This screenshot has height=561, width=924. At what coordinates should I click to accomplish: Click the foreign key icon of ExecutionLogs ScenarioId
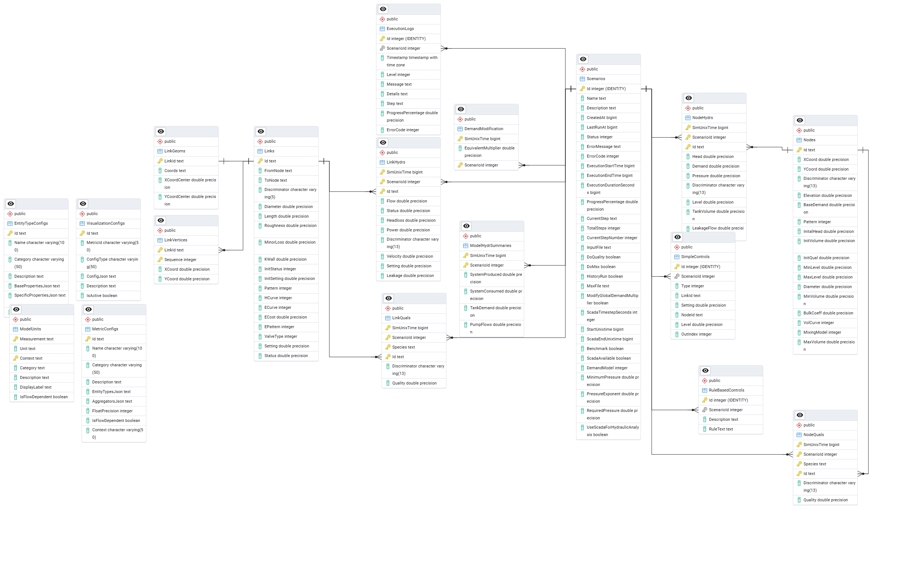click(382, 49)
